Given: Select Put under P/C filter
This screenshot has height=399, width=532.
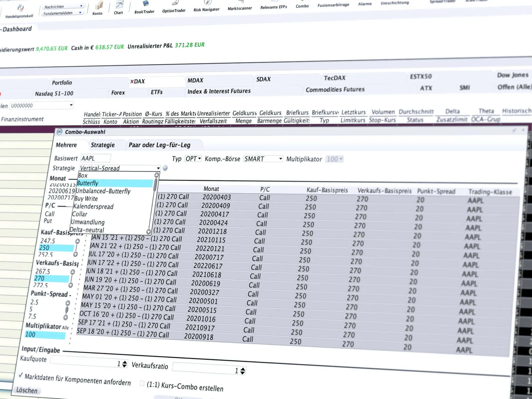Looking at the screenshot, I should pos(48,221).
